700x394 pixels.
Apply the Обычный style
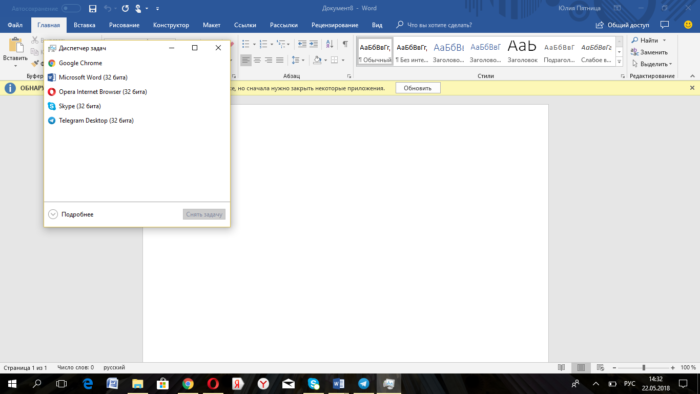pyautogui.click(x=375, y=51)
